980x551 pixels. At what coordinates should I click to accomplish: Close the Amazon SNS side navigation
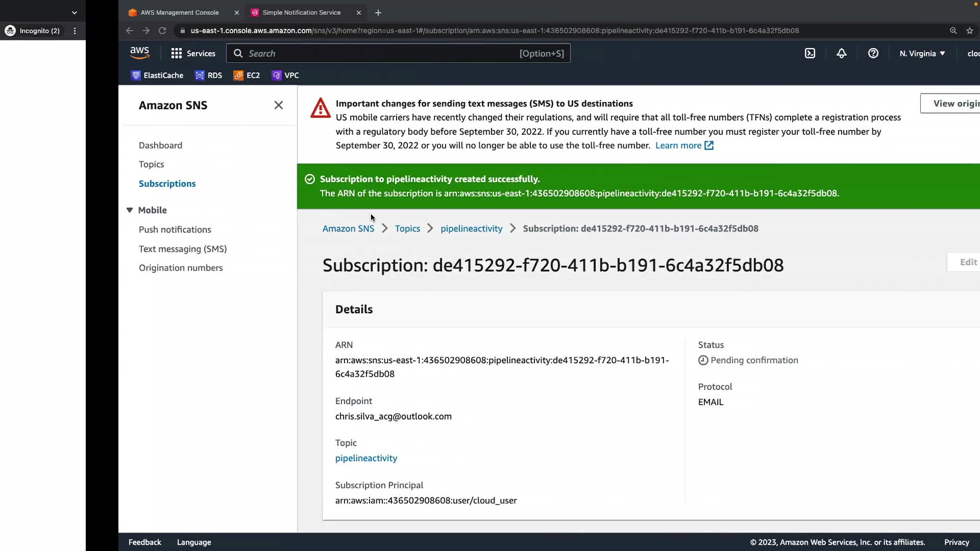tap(278, 105)
